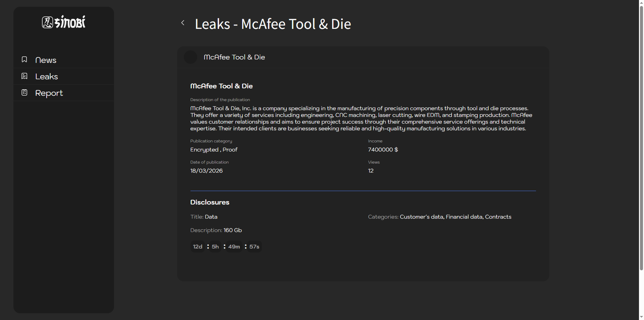The width and height of the screenshot is (644, 320).
Task: Go back using the left chevron arrow
Action: [183, 23]
